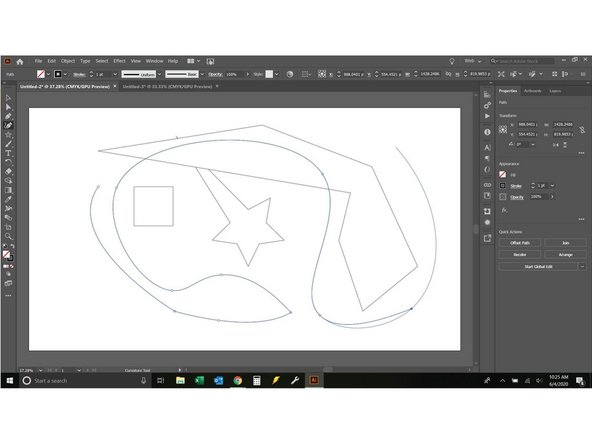Screen dimensions: 592x444
Task: Pick the Star shape tool
Action: click(8, 134)
